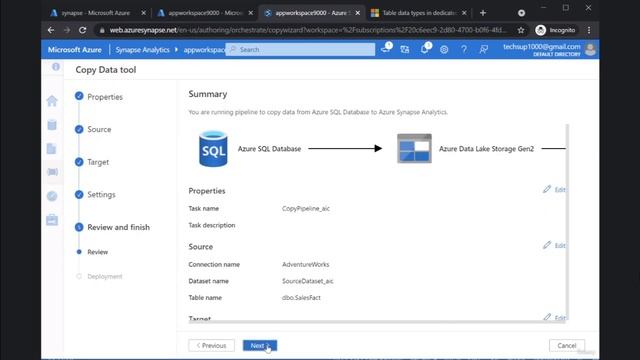Click the user account avatar
This screenshot has height=360, width=640.
tap(590, 49)
